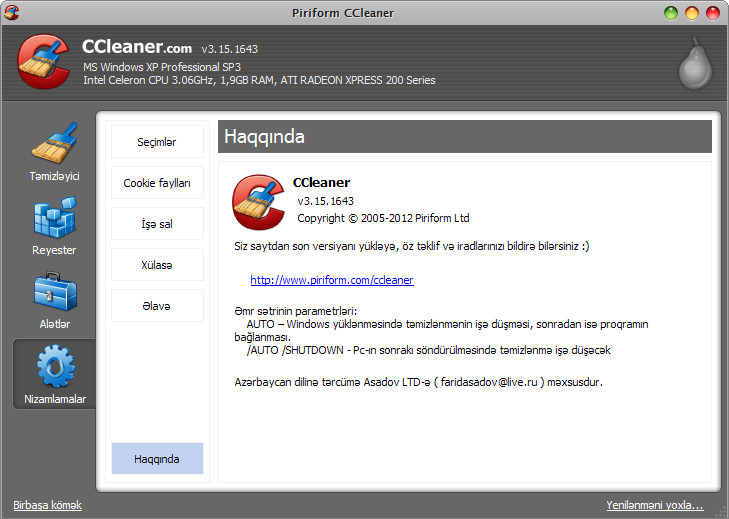Select the highlighted Haqqında tab
This screenshot has width=729, height=519.
(x=157, y=459)
